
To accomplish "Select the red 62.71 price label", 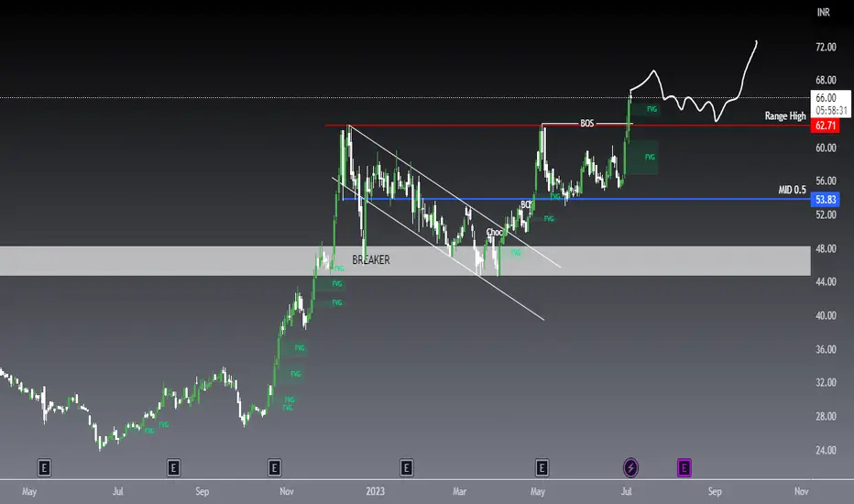I will pyautogui.click(x=825, y=126).
